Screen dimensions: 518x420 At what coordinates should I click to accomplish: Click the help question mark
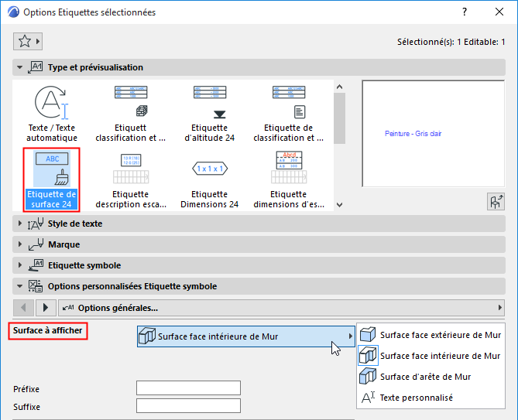[x=465, y=12]
